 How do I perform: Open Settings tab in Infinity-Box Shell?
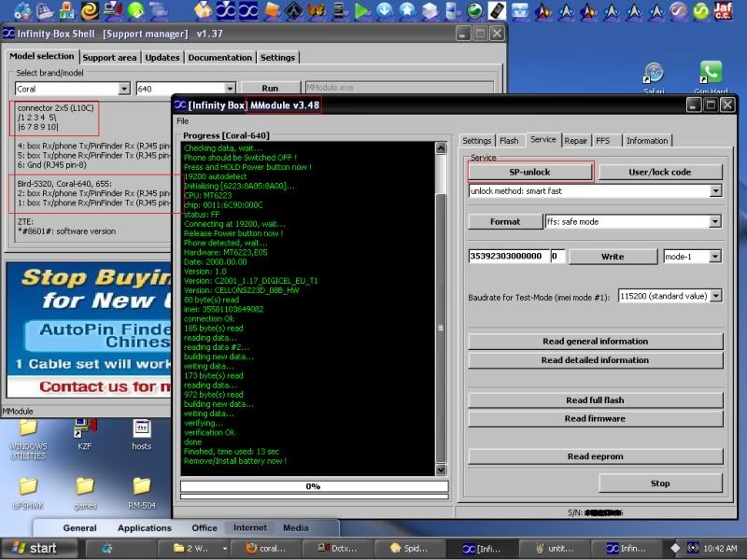[x=277, y=58]
